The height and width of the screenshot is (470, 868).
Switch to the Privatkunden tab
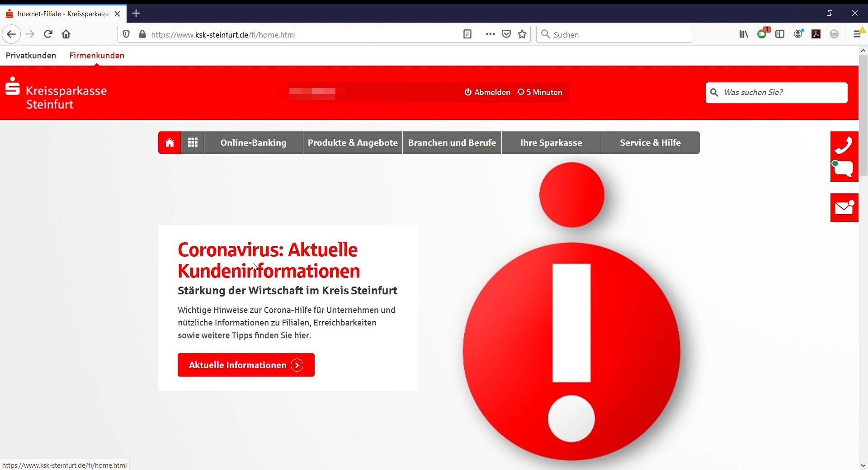[x=31, y=56]
